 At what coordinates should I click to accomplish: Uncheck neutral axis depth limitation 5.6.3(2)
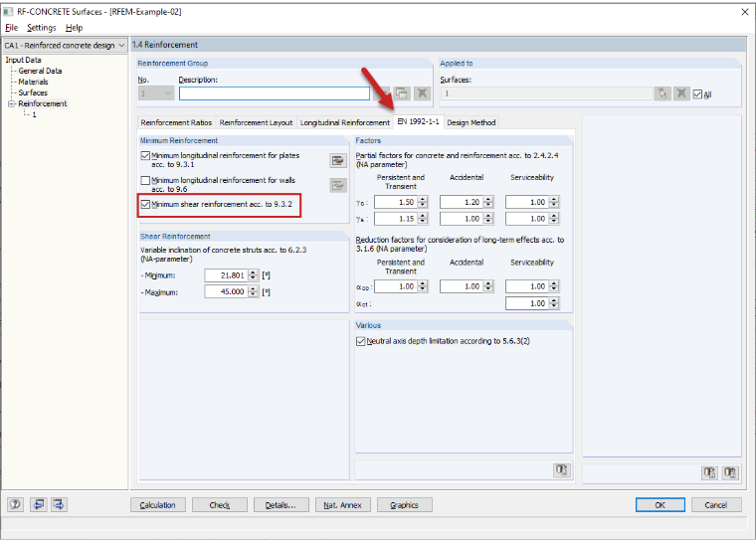(361, 341)
